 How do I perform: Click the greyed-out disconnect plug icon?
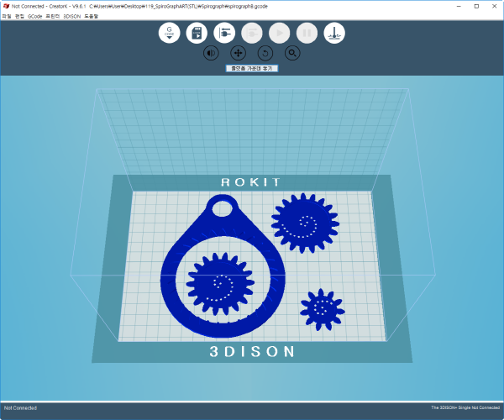252,33
